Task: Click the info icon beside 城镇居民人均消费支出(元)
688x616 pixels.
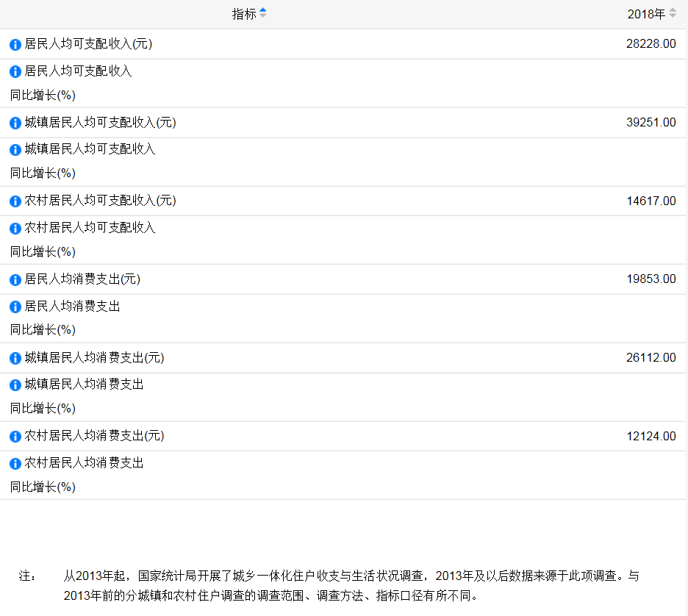Action: point(14,358)
